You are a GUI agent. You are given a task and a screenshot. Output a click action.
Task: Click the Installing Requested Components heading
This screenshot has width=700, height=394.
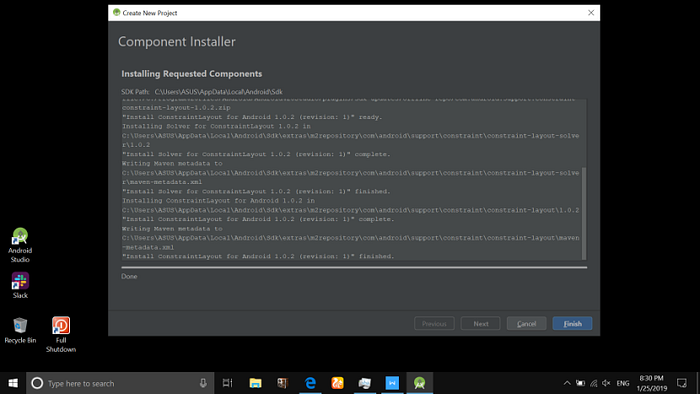pos(192,74)
